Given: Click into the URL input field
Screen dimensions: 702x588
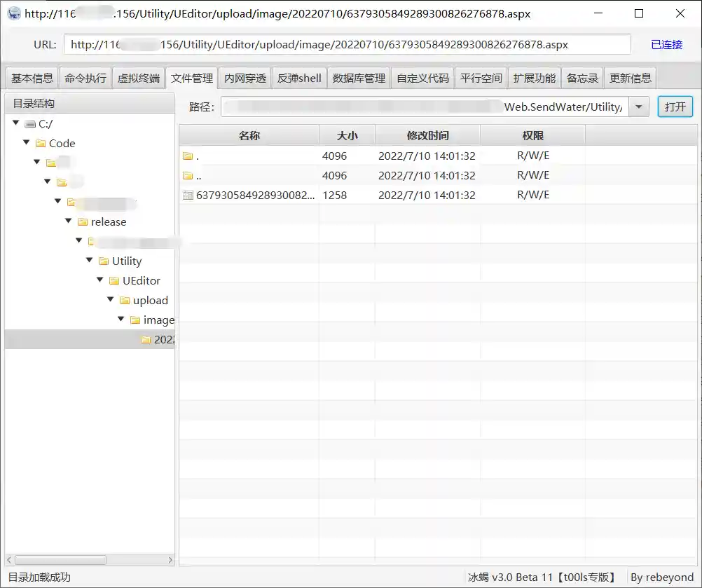Looking at the screenshot, I should (347, 44).
